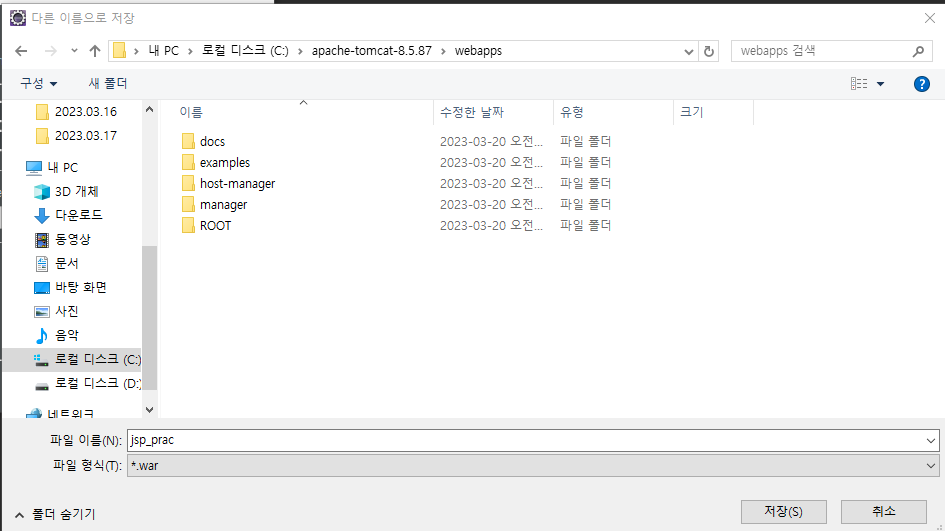The width and height of the screenshot is (945, 531).
Task: Select the manager folder
Action: (x=224, y=205)
